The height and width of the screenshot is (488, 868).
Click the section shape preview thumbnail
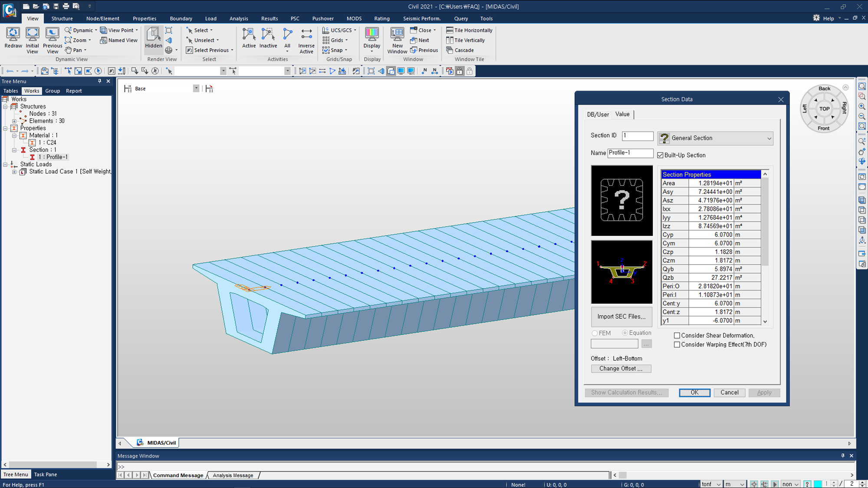621,272
